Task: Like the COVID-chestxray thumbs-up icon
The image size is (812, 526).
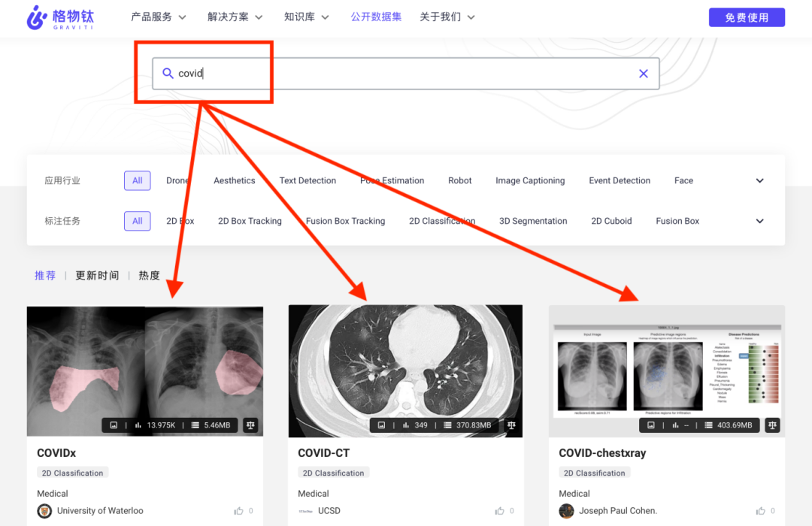Action: (x=761, y=511)
